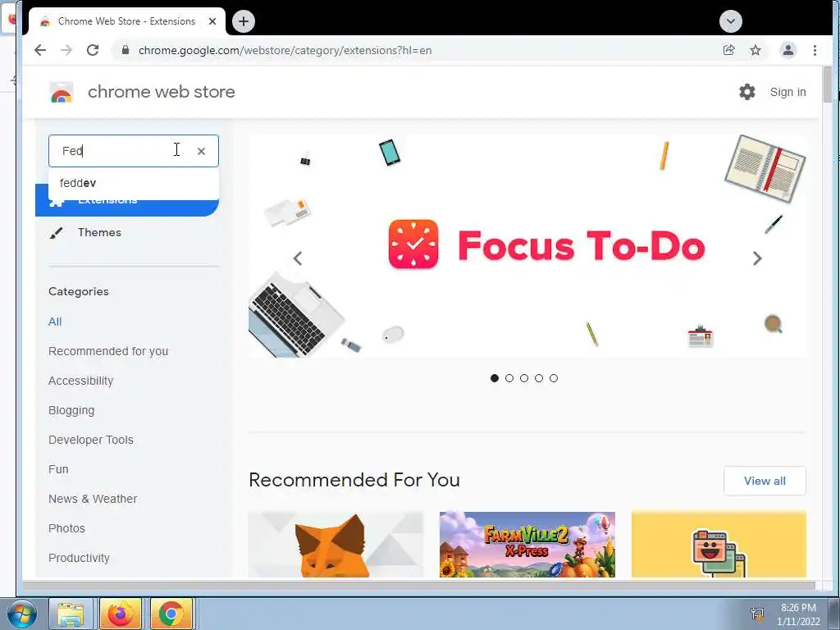Click the page vertical scrollbar thumb

tap(828, 84)
